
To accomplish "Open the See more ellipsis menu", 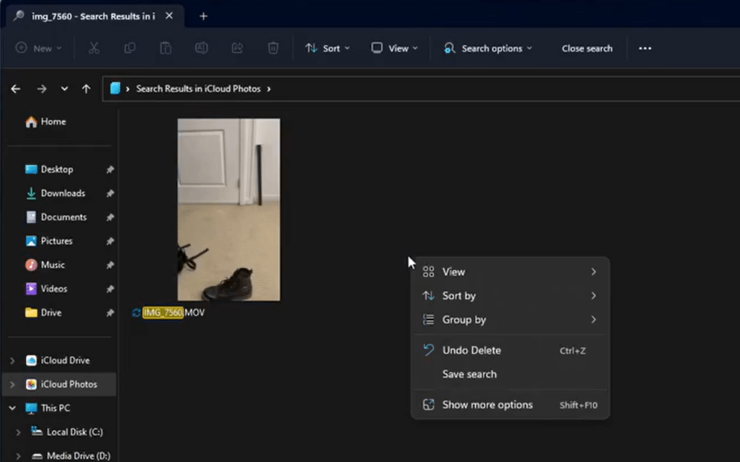I will [x=645, y=48].
